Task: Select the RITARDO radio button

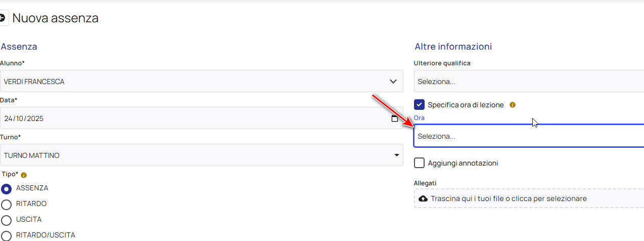Action: 7,204
